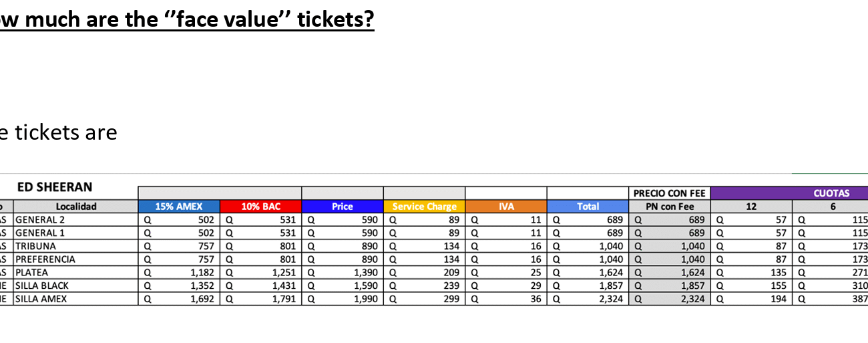The height and width of the screenshot is (343, 868).
Task: Click the ED SHEERAN table title
Action: coord(55,187)
